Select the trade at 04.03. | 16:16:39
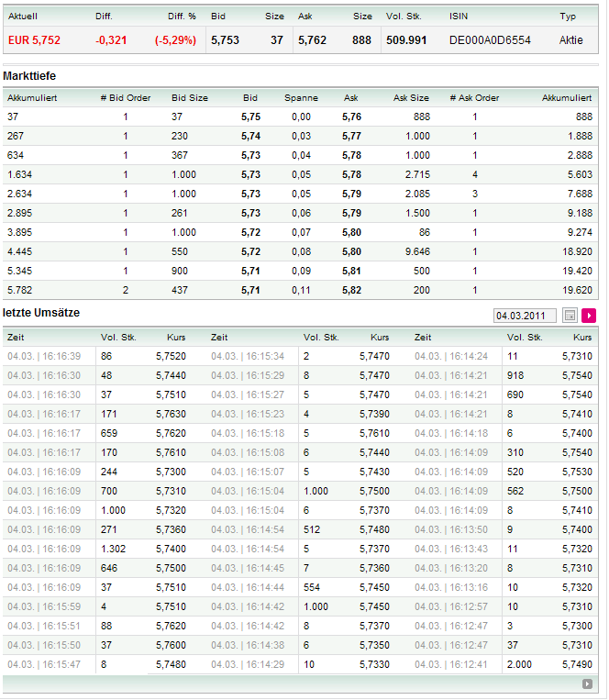Screen dimensions: 609x700 (x=43, y=356)
